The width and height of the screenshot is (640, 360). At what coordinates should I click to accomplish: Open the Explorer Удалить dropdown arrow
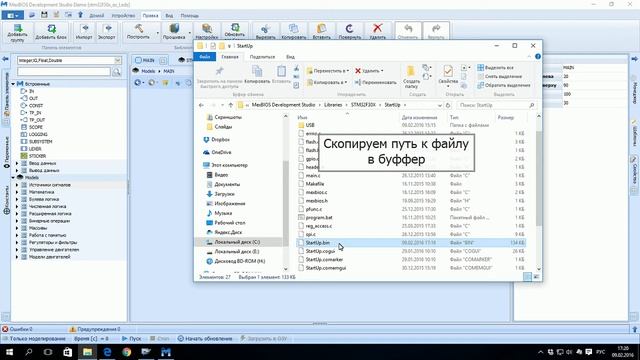382,71
